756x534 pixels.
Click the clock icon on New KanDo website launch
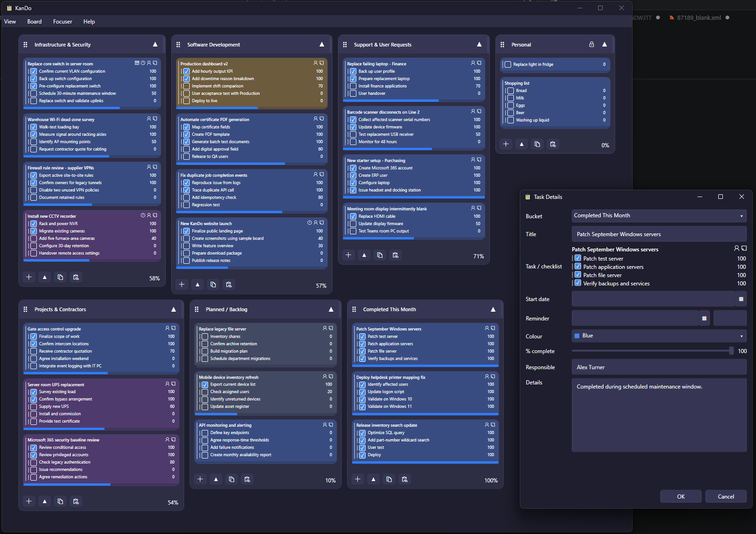[309, 223]
